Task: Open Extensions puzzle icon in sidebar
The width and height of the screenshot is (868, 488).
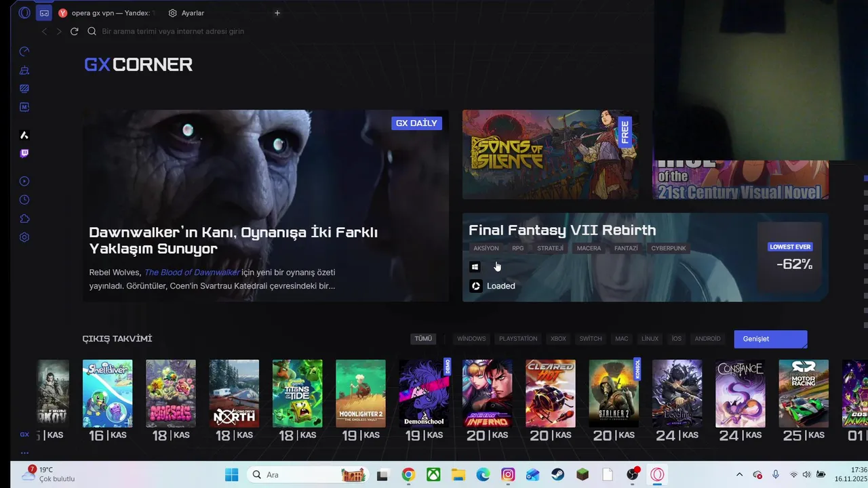Action: (24, 218)
